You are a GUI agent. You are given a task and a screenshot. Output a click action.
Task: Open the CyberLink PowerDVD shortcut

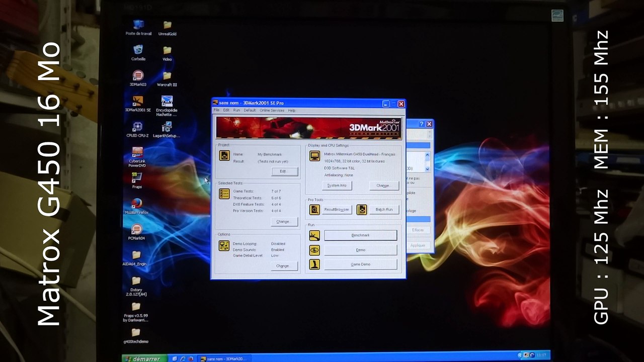(x=137, y=157)
